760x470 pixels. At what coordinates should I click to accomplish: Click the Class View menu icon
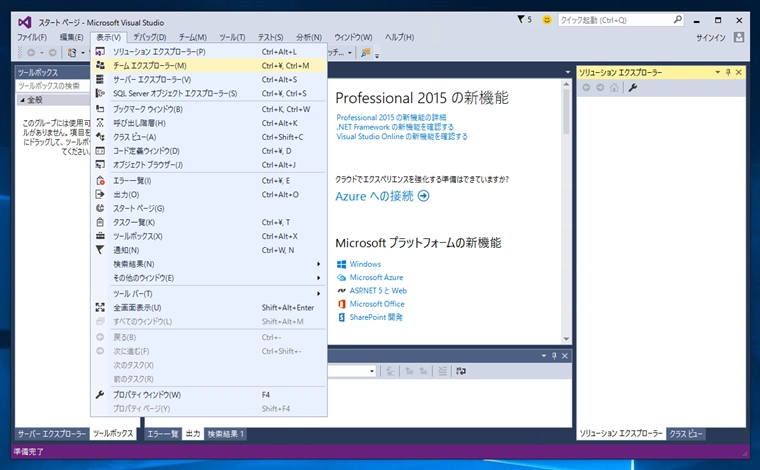click(100, 137)
